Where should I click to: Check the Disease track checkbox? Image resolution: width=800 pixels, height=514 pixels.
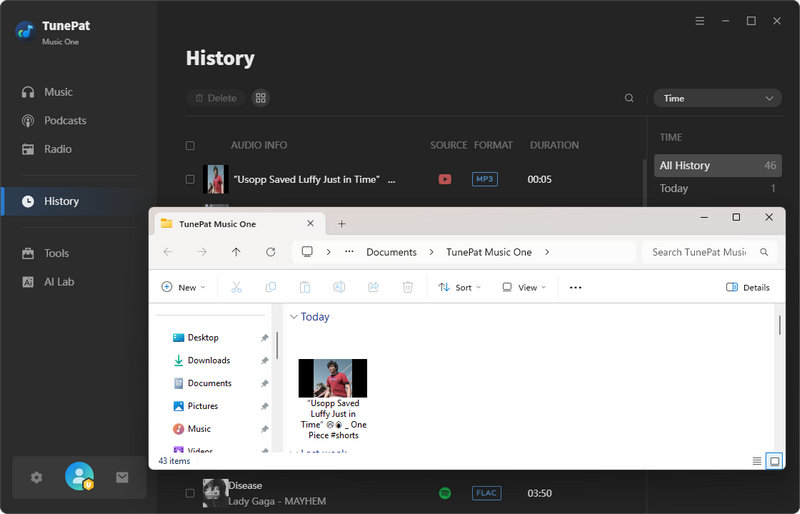190,493
